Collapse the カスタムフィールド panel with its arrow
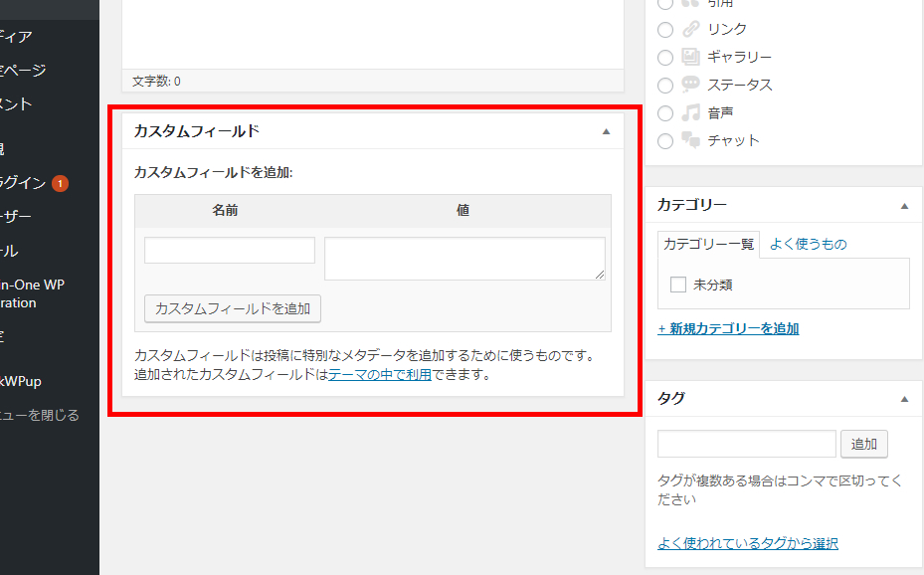 (606, 131)
